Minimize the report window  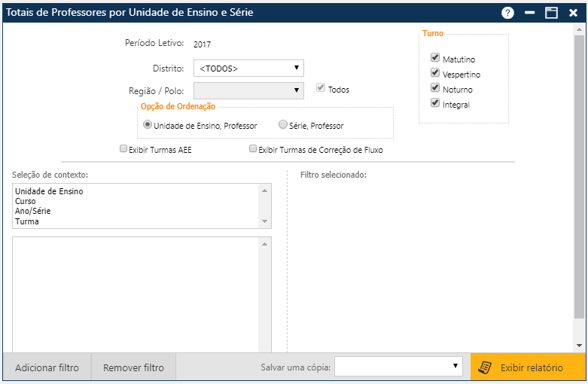point(530,13)
